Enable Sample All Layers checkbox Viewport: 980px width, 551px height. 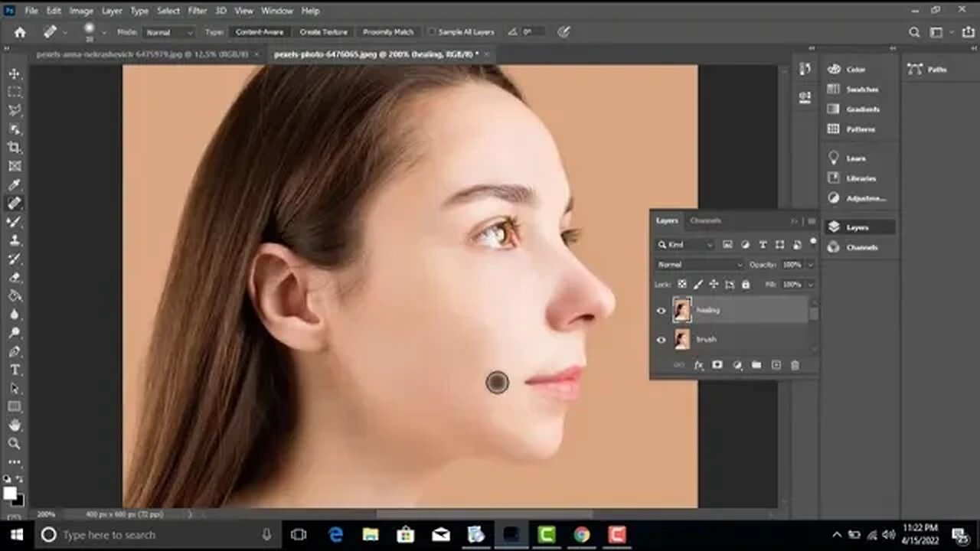click(432, 32)
